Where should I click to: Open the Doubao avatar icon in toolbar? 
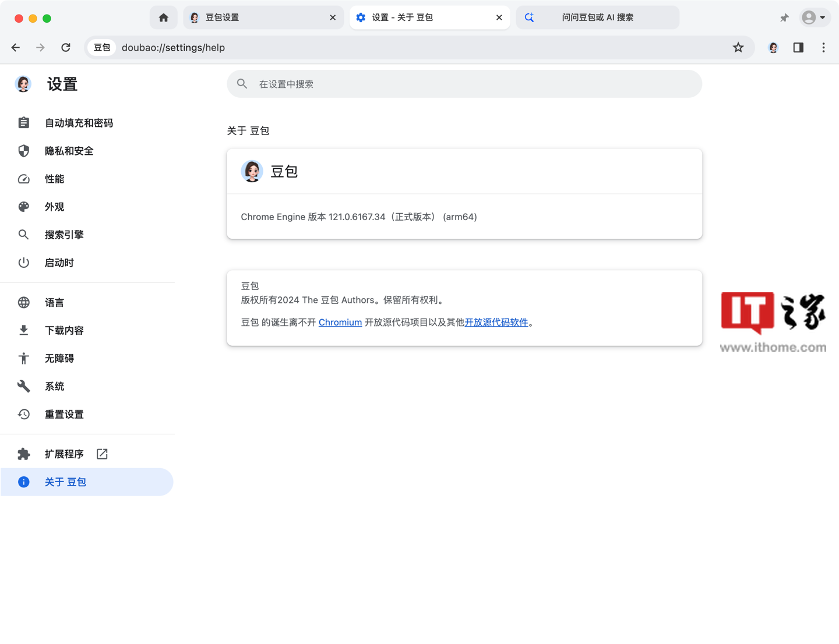pyautogui.click(x=773, y=48)
